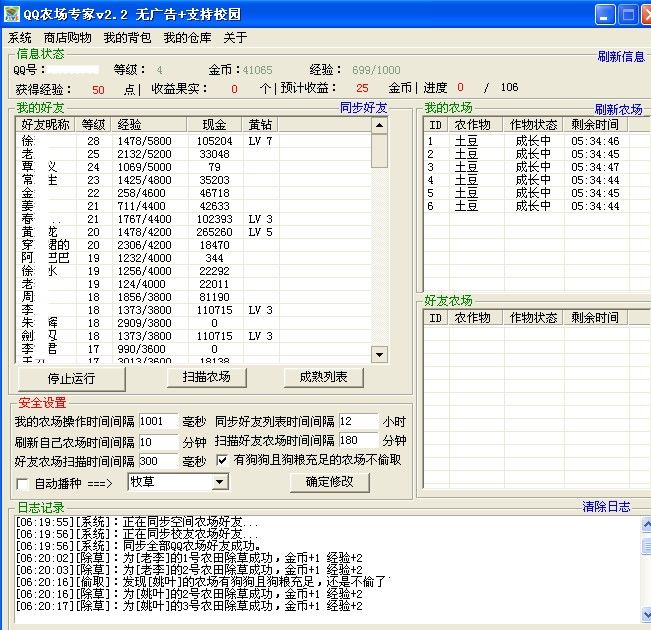Select friend row with experience 1856/3800
Image resolution: width=651 pixels, height=630 pixels.
pos(193,297)
